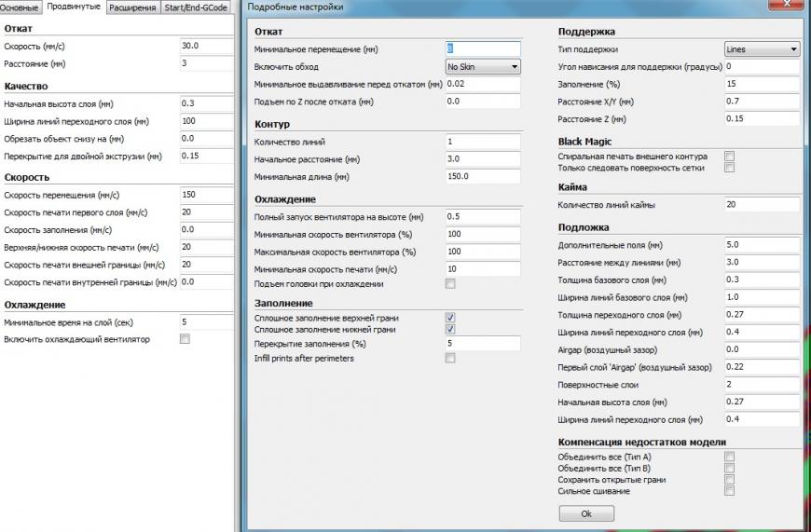Click Начальная высота слоя field under Качество
This screenshot has width=811, height=532.
coord(207,103)
